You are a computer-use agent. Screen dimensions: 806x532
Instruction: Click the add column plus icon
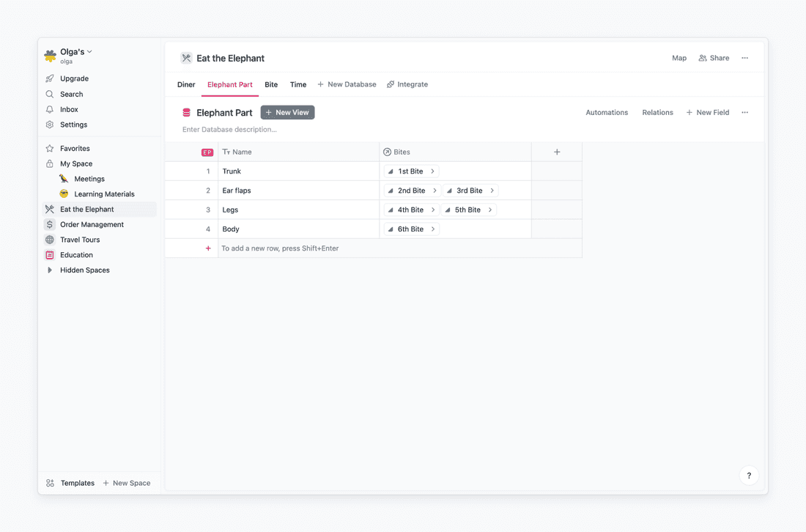pos(557,152)
